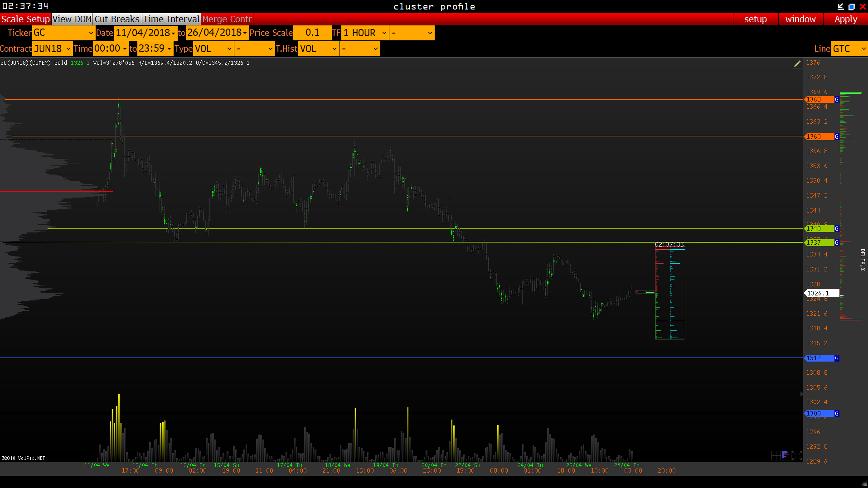Open the Ticker GC dropdown
The height and width of the screenshot is (488, 868).
tap(63, 33)
